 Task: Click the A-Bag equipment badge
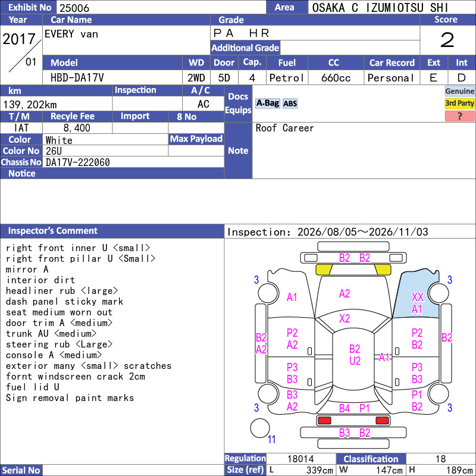coord(267,104)
